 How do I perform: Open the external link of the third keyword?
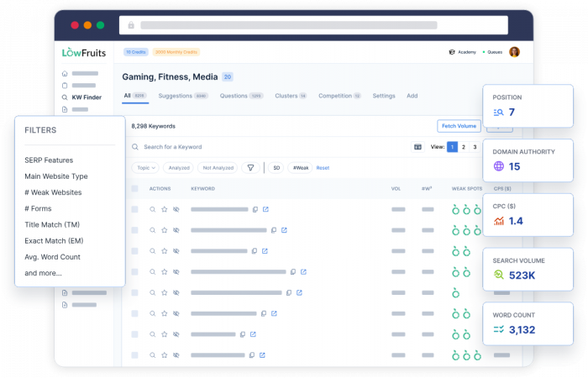(x=266, y=251)
